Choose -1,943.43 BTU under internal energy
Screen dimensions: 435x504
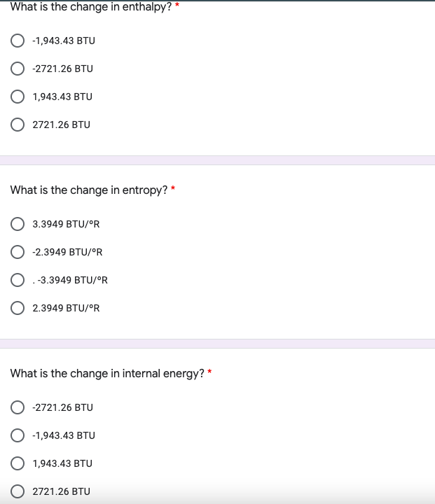point(18,435)
